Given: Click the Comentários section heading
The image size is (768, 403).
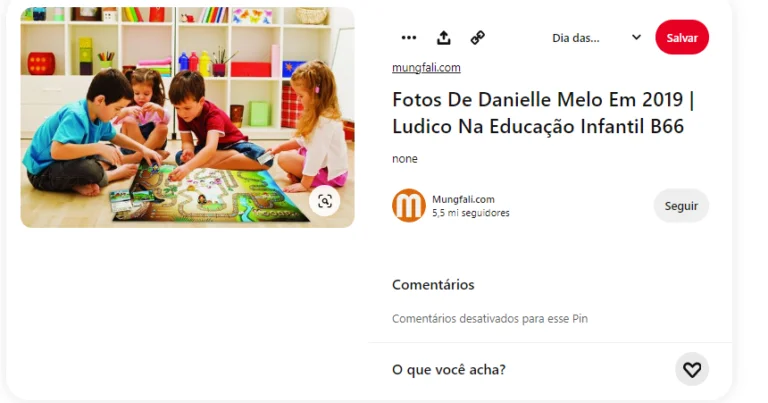Looking at the screenshot, I should pos(433,285).
